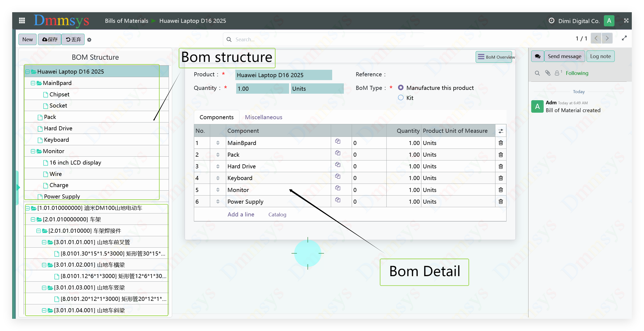Delete the Pack component row

point(501,155)
